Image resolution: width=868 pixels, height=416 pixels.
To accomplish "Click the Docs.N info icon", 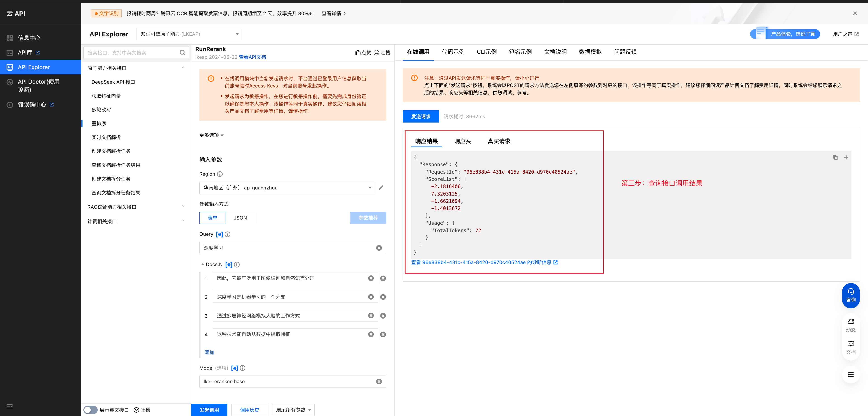I will [237, 265].
